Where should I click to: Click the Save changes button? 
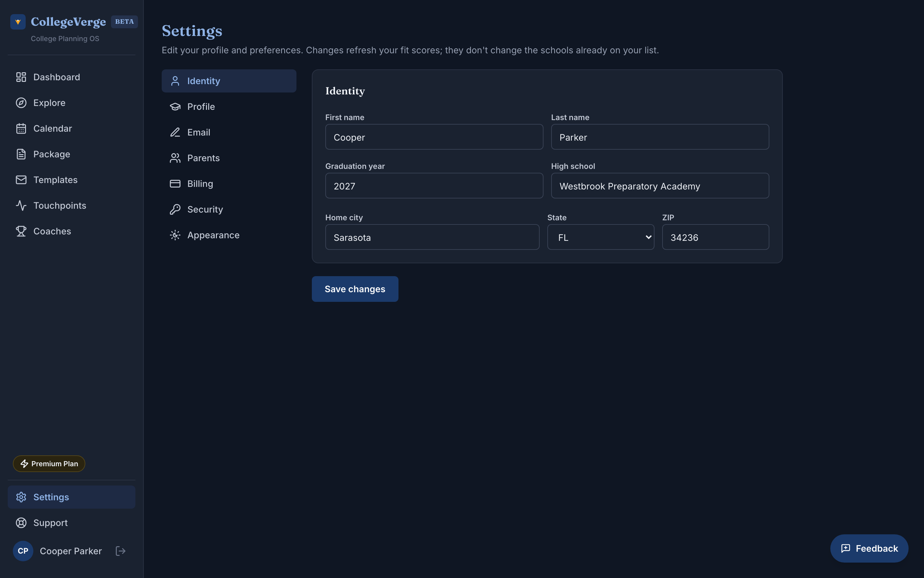355,289
